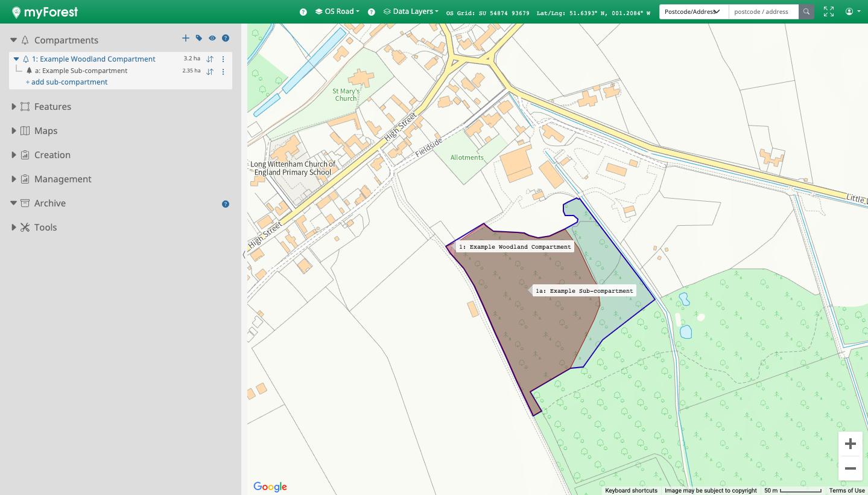Click the add compartment plus icon
Image resolution: width=868 pixels, height=495 pixels.
186,38
